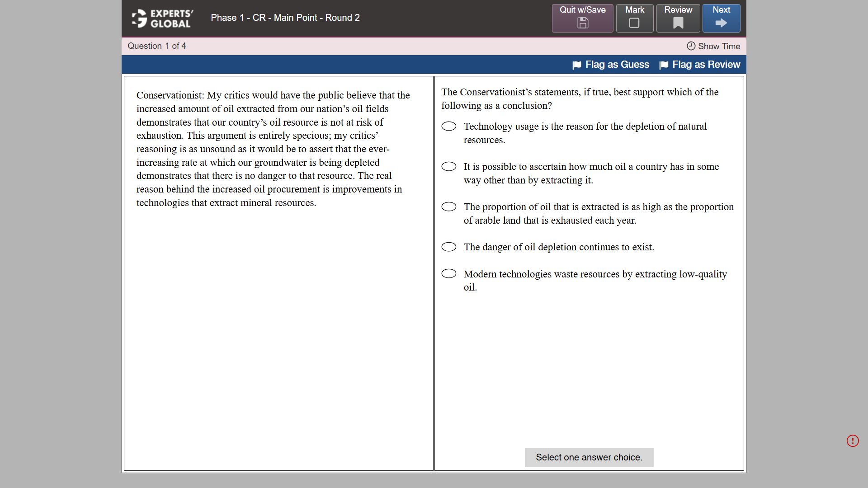Advance to the next question with Next
The image size is (868, 488).
coord(721,18)
